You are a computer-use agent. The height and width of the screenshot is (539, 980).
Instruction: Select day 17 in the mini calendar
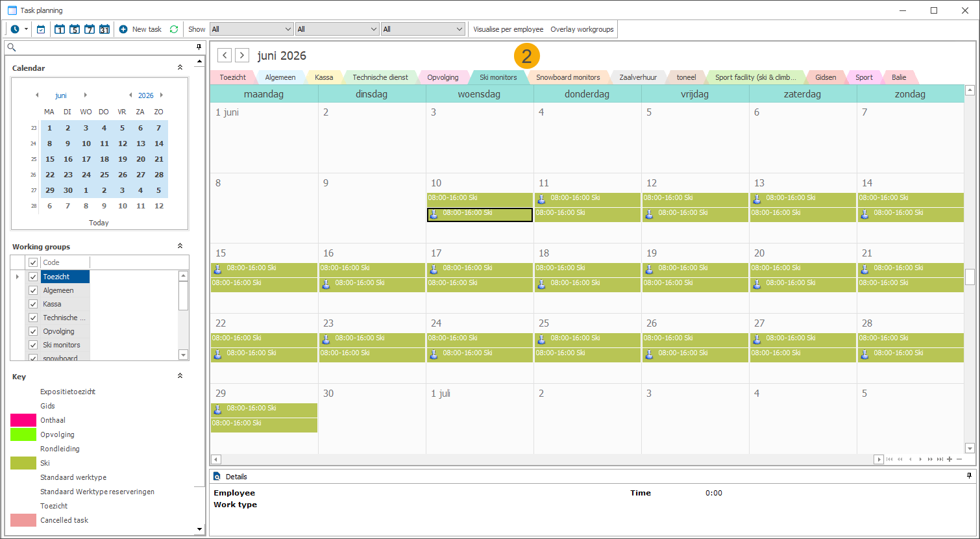[86, 159]
